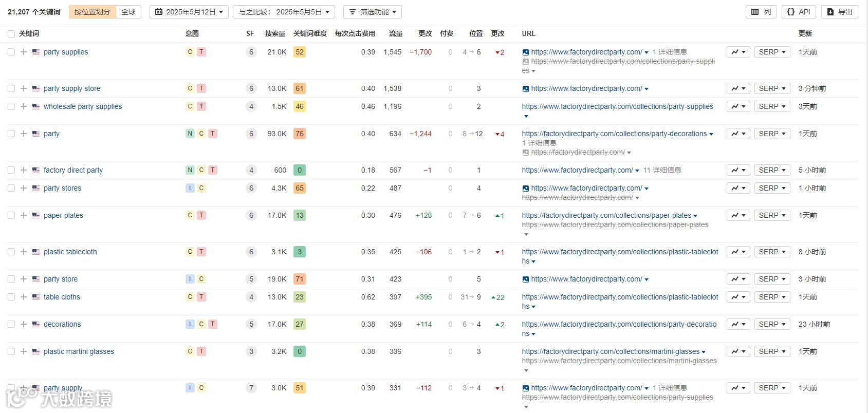This screenshot has height=413, width=868.
Task: Open the comparison date 2025年5月5日 dropdown
Action: (284, 12)
